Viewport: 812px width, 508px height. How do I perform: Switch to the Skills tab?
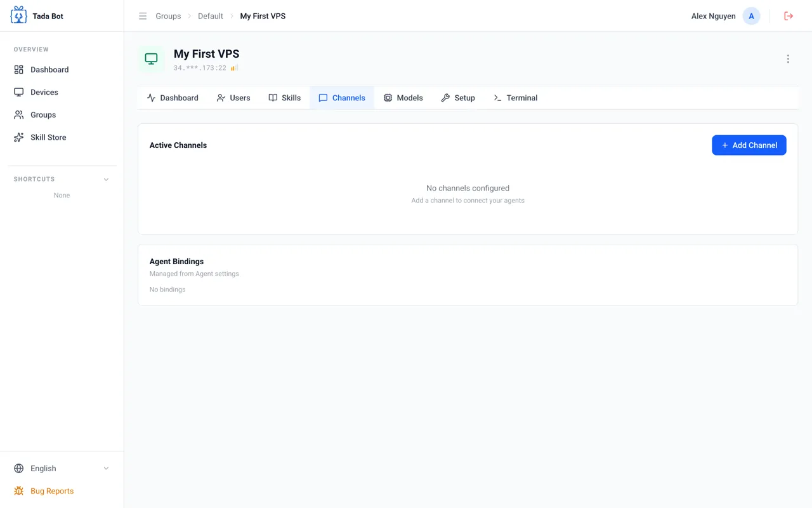pos(284,98)
